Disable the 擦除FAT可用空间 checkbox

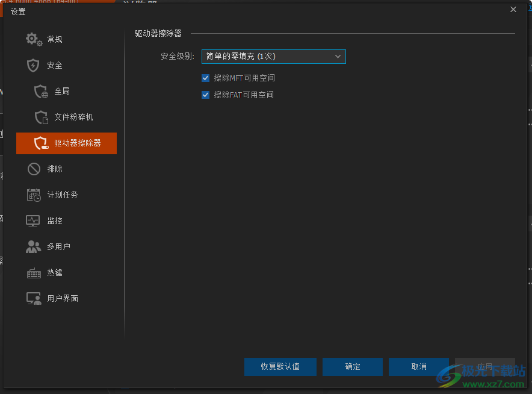coord(206,95)
